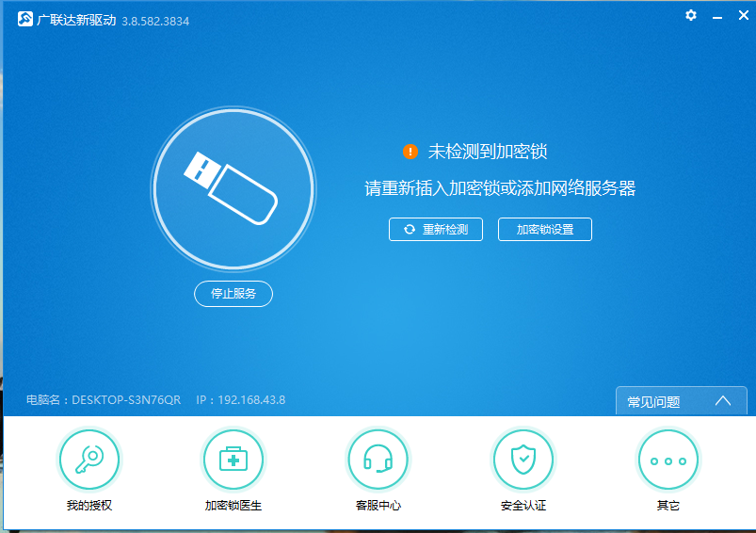
Task: Click the 未检测到加密锁 status text
Action: pos(488,152)
